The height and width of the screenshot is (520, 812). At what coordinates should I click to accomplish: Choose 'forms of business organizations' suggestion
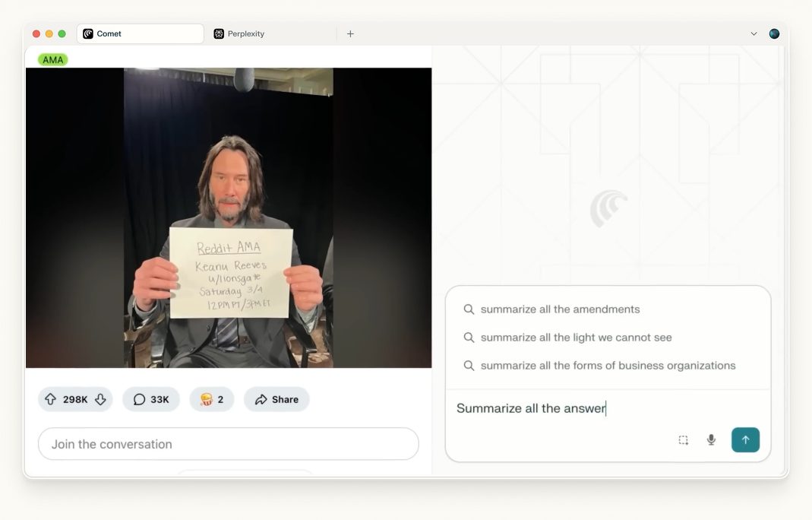(x=608, y=366)
